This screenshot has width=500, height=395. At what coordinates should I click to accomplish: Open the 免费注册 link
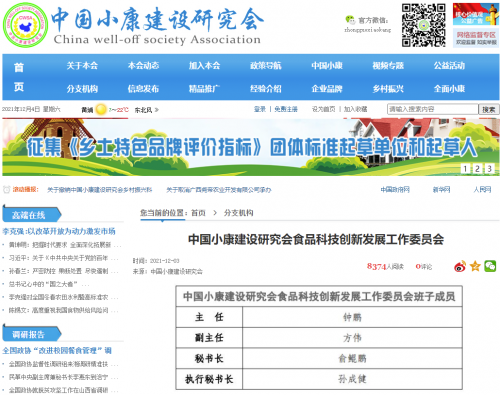point(286,109)
